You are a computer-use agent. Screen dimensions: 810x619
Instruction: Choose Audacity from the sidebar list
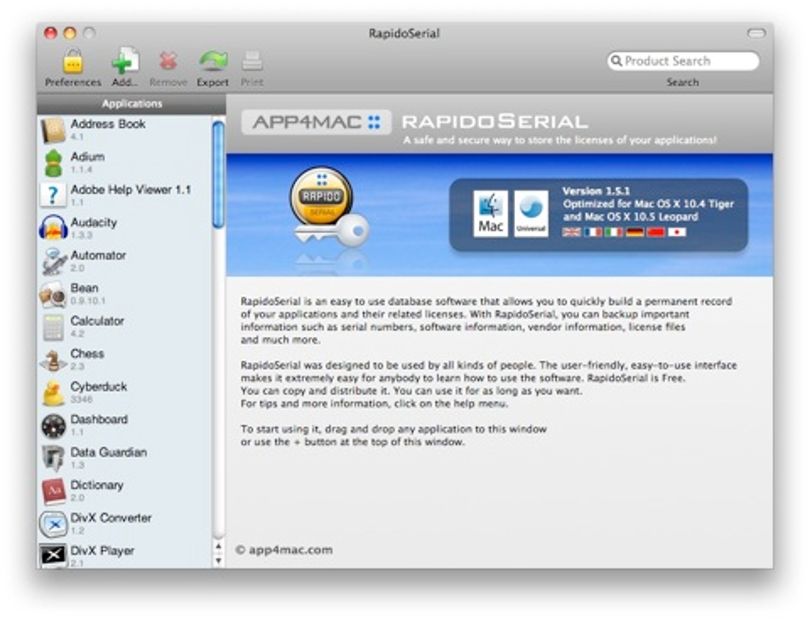pyautogui.click(x=125, y=228)
